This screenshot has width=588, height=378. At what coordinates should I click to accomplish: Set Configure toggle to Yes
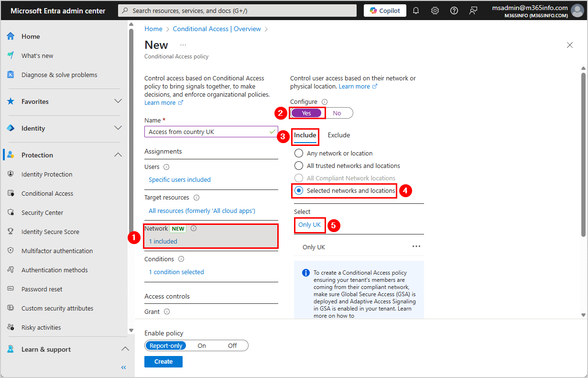(306, 113)
